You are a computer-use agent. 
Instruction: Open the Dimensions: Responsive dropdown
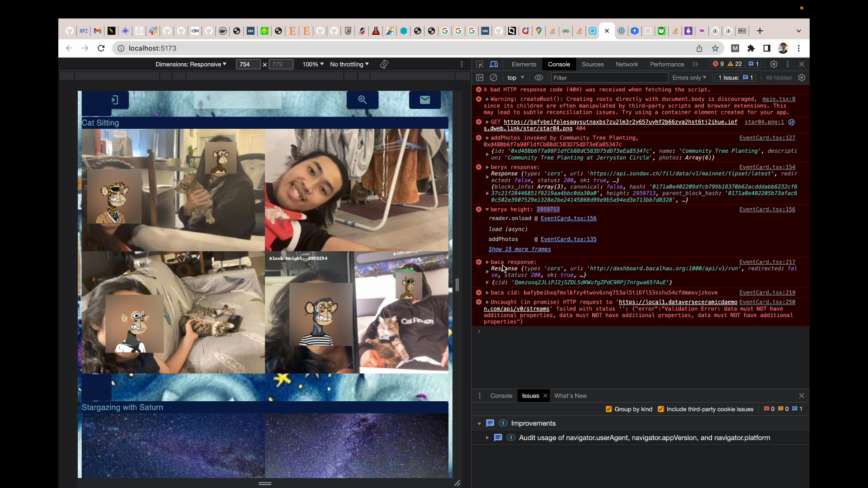pos(191,64)
